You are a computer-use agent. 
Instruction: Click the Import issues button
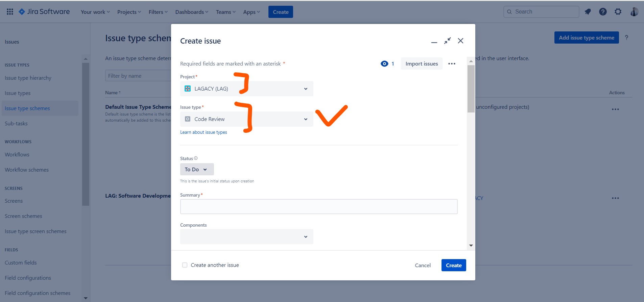[x=422, y=64]
